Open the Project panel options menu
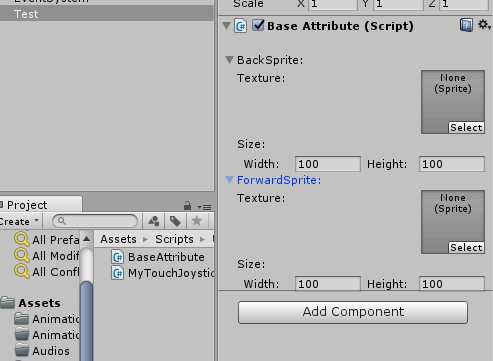This screenshot has width=493, height=361. 204,207
